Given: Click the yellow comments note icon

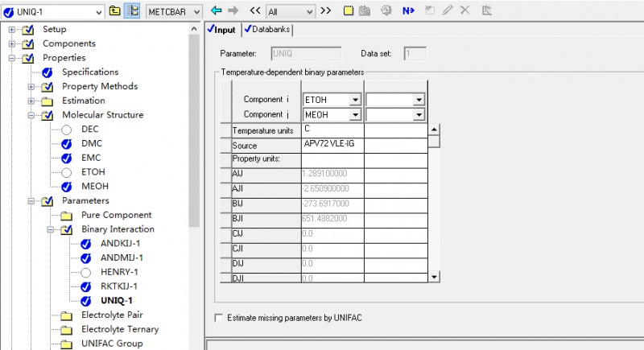Looking at the screenshot, I should [349, 10].
